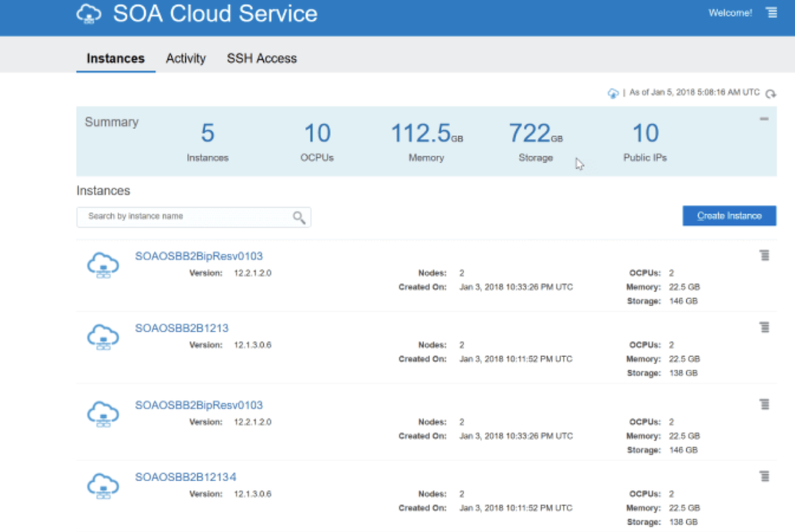Click Storage 138 GB value of SOAOSBB2B1213
The image size is (795, 532).
[x=684, y=373]
